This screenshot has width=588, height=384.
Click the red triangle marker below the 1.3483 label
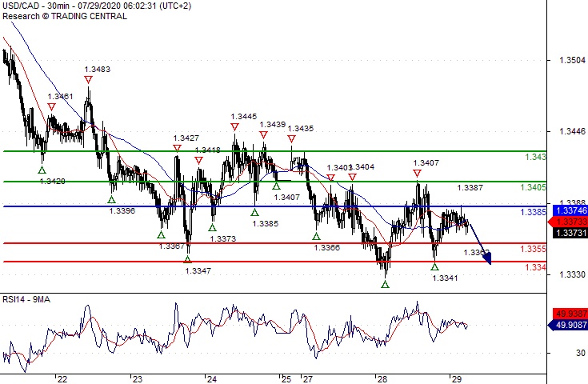point(88,80)
